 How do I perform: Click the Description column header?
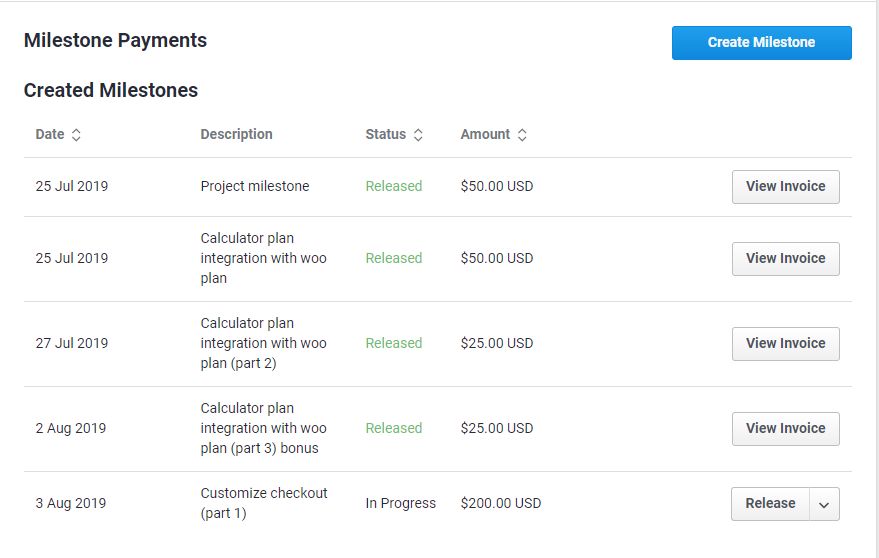(x=236, y=135)
